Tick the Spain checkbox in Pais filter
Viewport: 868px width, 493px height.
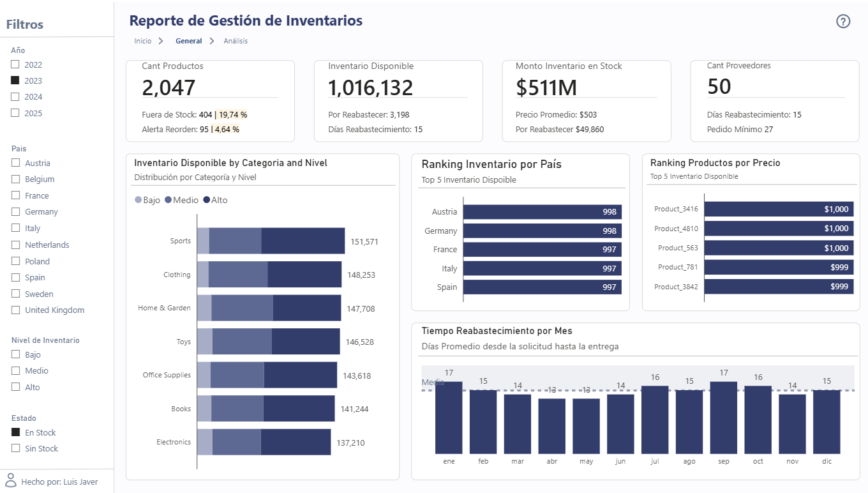click(x=16, y=277)
